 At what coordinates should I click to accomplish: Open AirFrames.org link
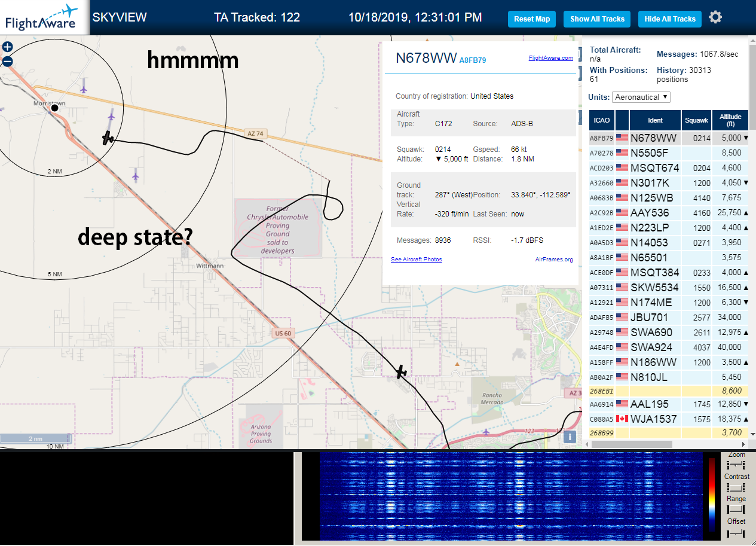click(x=554, y=260)
